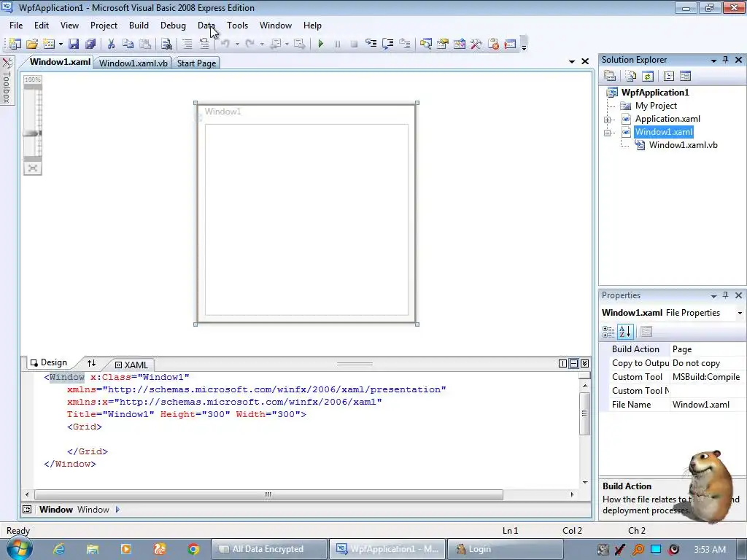Viewport: 747px width, 560px height.
Task: Open the active files dropdown arrow
Action: [572, 61]
